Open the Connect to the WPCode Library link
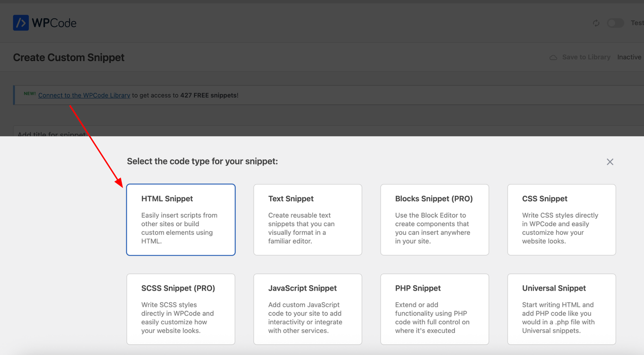Image resolution: width=644 pixels, height=355 pixels. click(x=84, y=95)
